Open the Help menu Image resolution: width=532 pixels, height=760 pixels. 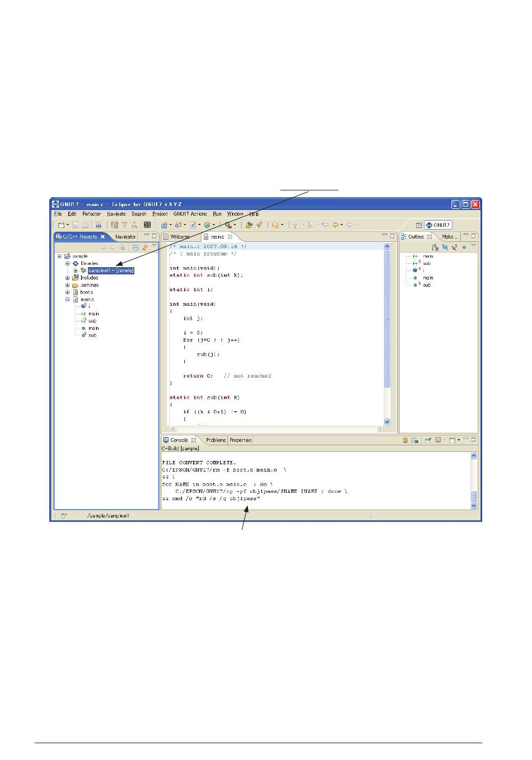(x=254, y=214)
